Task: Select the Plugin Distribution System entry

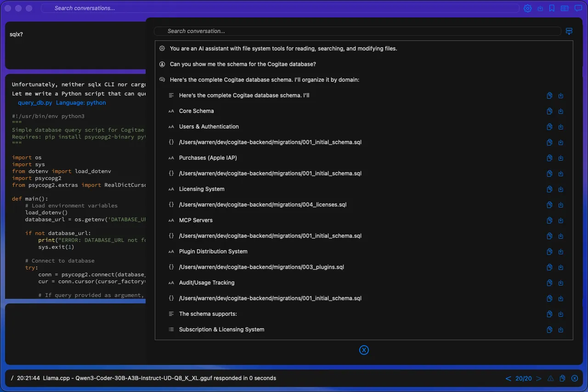Action: point(213,252)
